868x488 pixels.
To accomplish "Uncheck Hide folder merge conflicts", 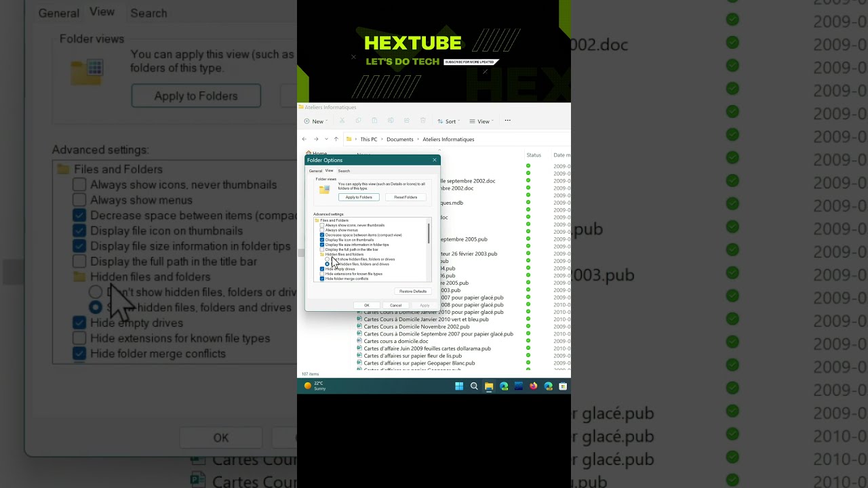I will pos(322,279).
